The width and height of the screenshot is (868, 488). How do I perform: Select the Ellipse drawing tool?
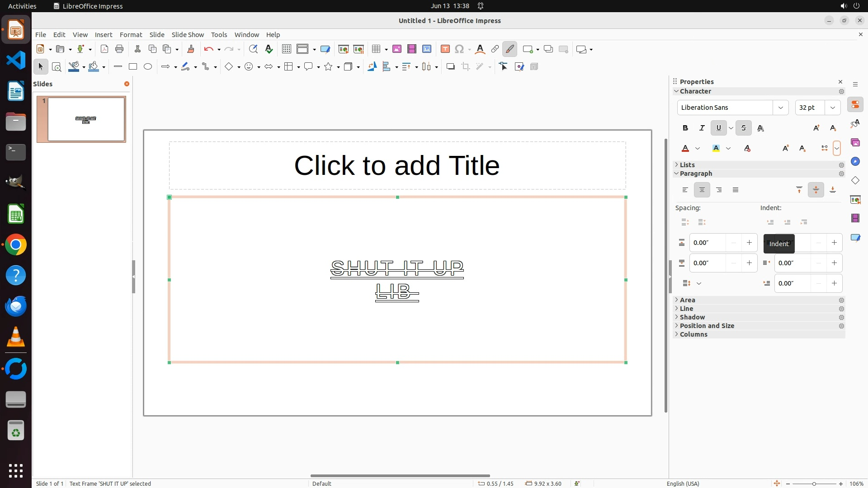point(148,66)
